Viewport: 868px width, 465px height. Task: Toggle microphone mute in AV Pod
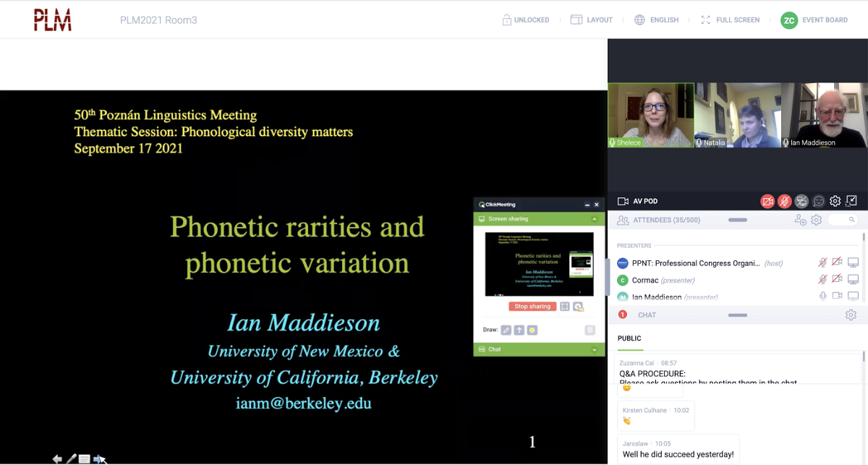pyautogui.click(x=785, y=201)
